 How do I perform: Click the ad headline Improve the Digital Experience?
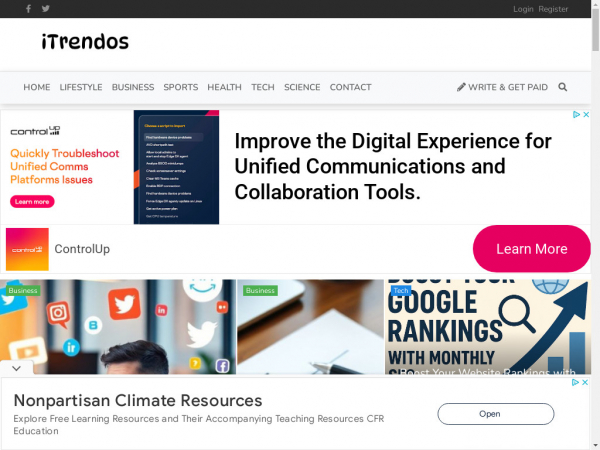tap(393, 166)
